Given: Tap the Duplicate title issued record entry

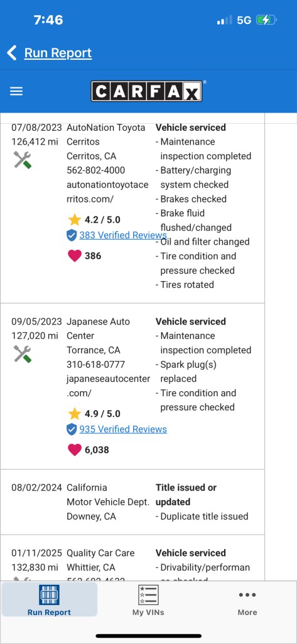Looking at the screenshot, I should tap(202, 516).
